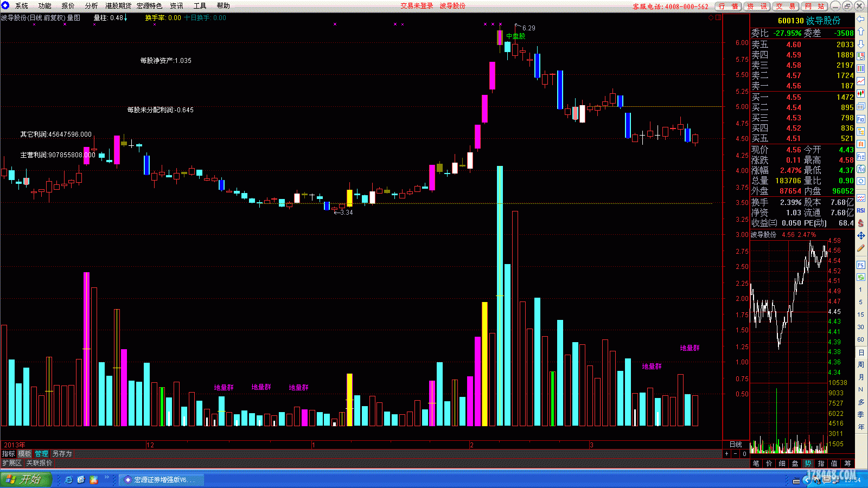Click the candlestick chart icon in sidebar
868x488 pixels.
click(861, 94)
